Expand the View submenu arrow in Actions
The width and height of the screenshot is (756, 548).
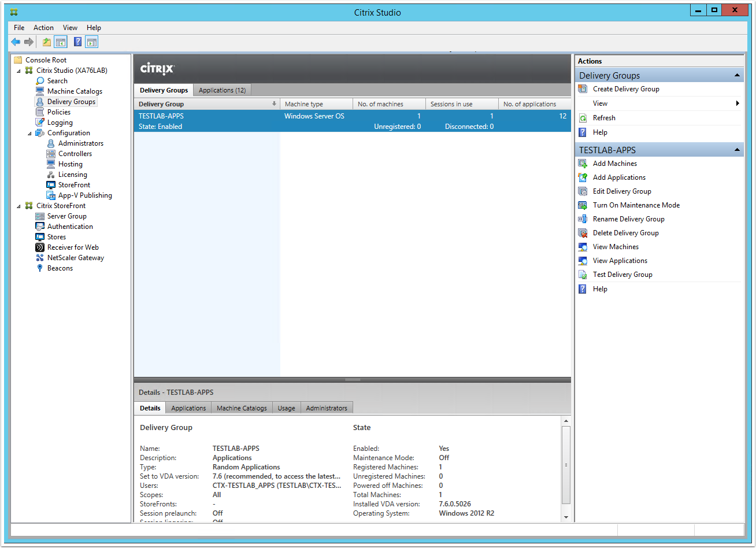[x=738, y=103]
